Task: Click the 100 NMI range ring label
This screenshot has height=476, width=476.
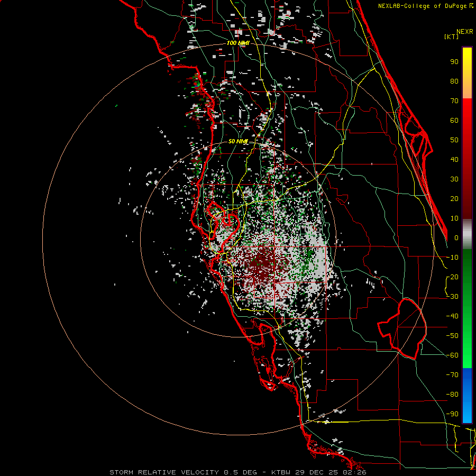Action: click(237, 43)
